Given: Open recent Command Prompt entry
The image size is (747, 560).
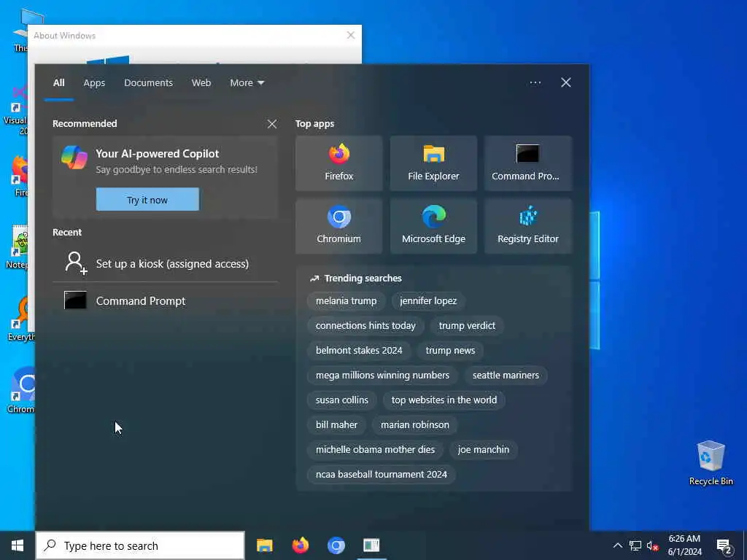Looking at the screenshot, I should tap(165, 301).
